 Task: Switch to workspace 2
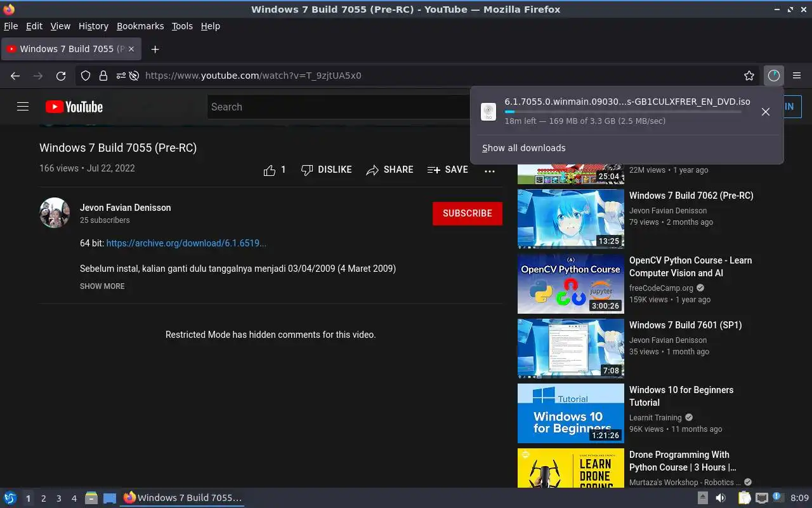click(x=43, y=498)
